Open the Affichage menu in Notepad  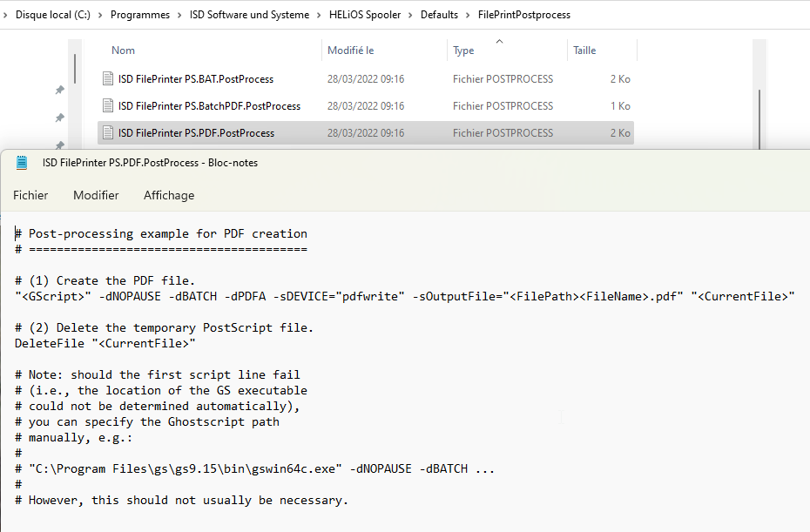pos(169,196)
